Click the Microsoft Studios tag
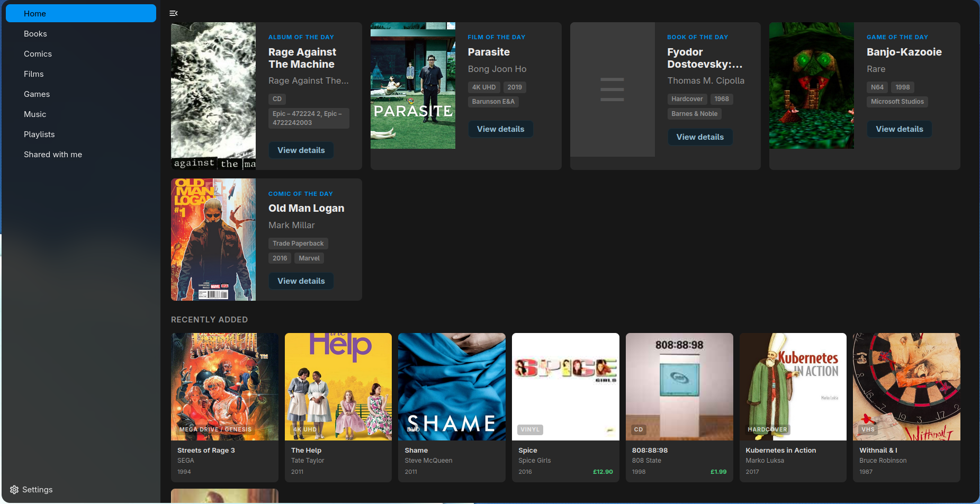Screen dimensions: 980x504 coord(897,102)
